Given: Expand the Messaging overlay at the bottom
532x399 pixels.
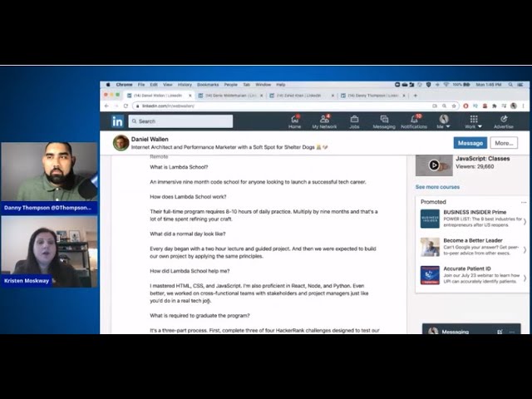Looking at the screenshot, I should point(456,332).
